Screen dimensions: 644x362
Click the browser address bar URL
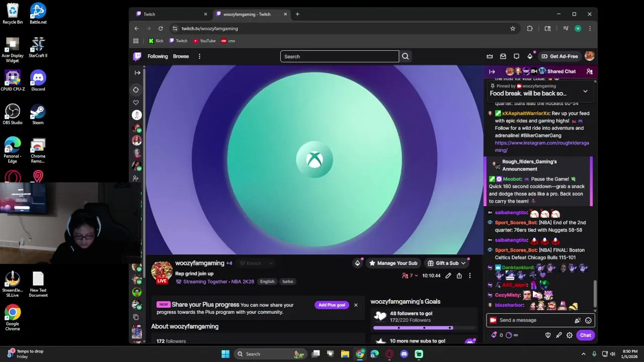point(210,29)
